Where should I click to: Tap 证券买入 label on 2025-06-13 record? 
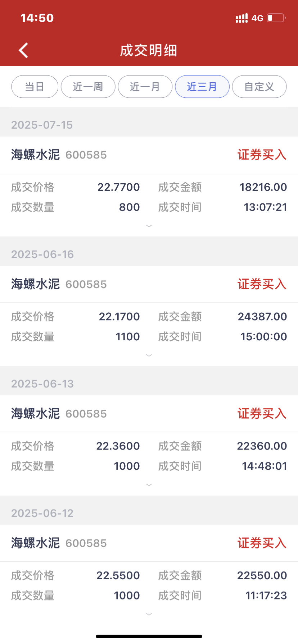[x=262, y=413]
